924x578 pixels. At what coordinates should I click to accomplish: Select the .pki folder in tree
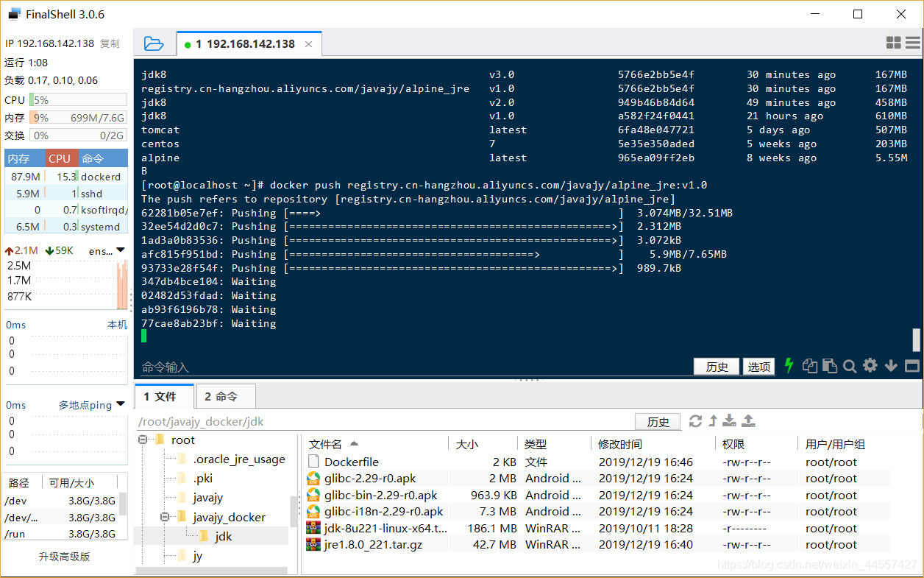[x=194, y=479]
